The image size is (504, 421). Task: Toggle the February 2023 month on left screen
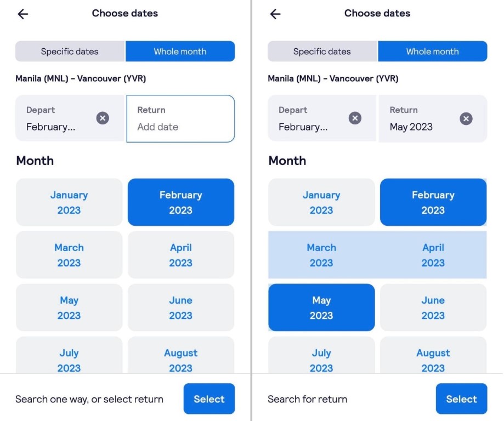181,202
